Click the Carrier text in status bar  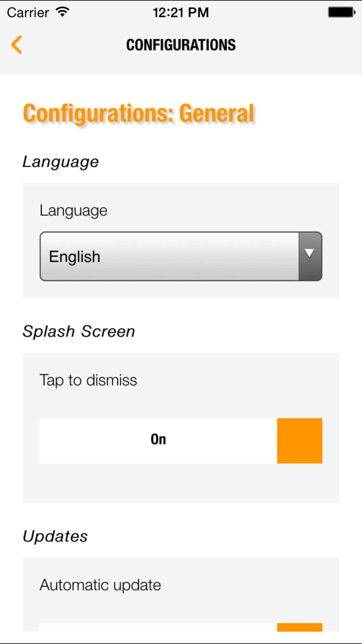point(28,13)
